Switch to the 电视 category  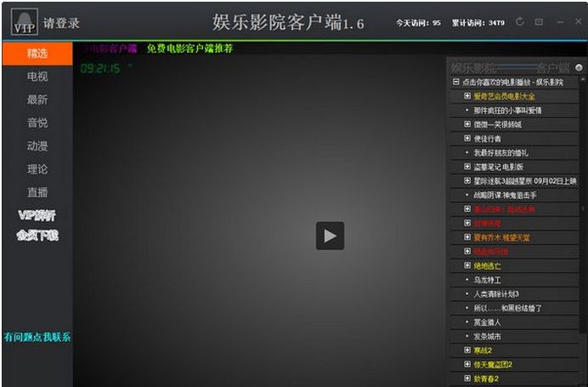point(37,77)
